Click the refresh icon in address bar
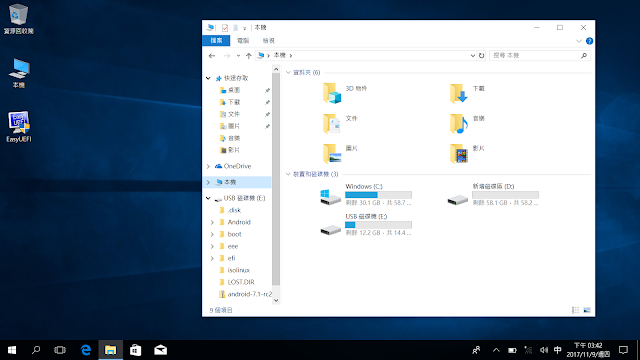This screenshot has width=640, height=360. [x=482, y=56]
